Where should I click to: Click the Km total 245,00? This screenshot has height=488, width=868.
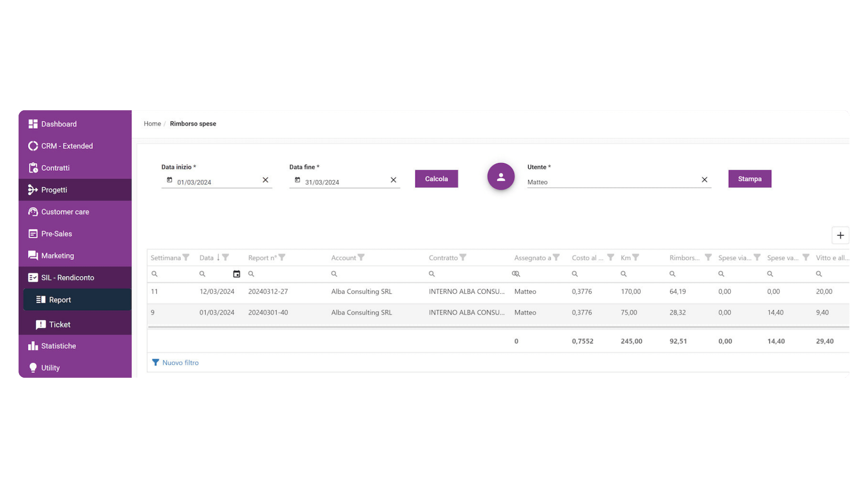(631, 341)
